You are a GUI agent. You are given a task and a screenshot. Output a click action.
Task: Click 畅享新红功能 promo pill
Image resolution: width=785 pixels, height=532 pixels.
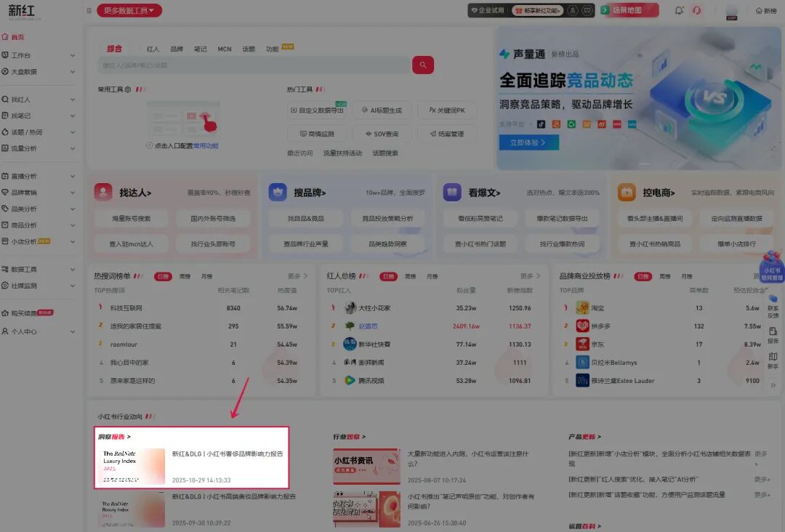[x=537, y=10]
